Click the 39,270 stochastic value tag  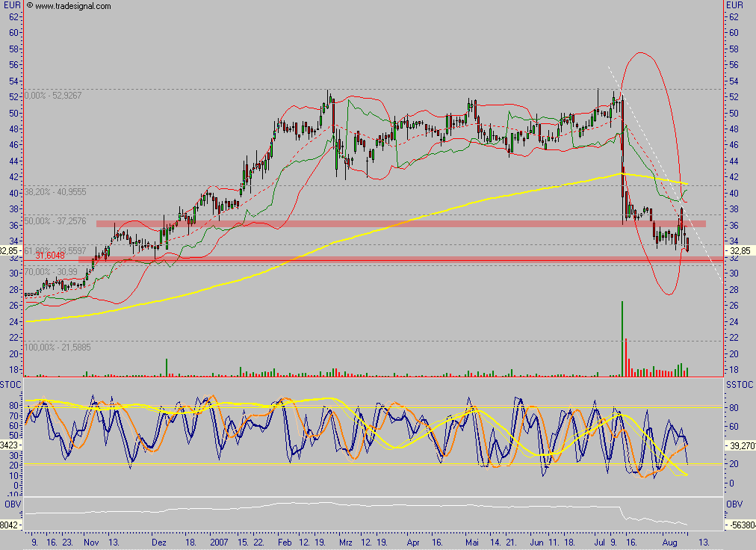tap(740, 446)
